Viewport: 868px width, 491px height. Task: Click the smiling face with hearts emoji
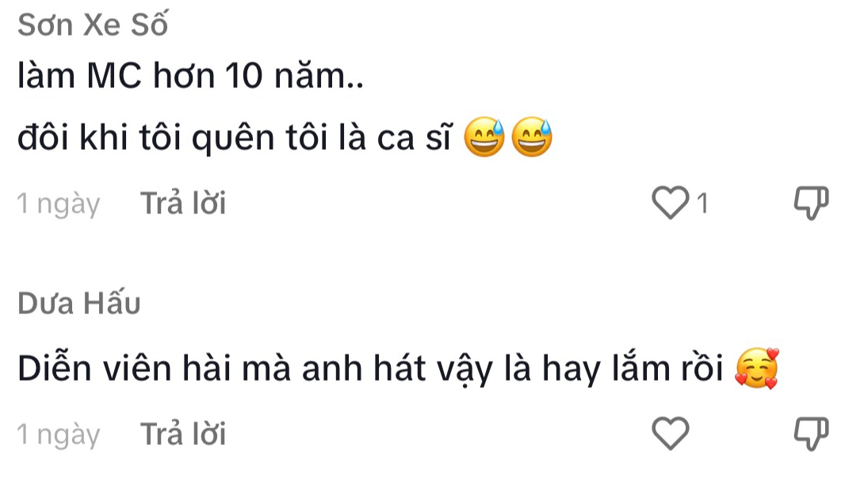756,369
